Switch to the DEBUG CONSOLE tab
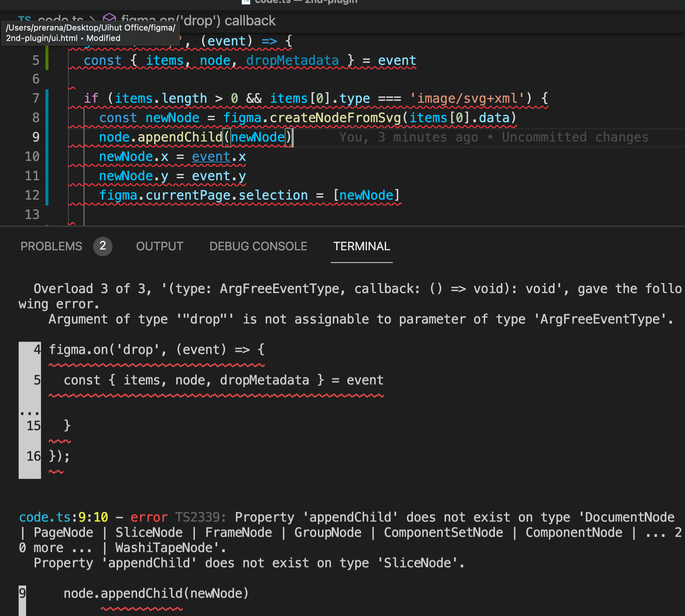The width and height of the screenshot is (685, 616). [x=258, y=246]
